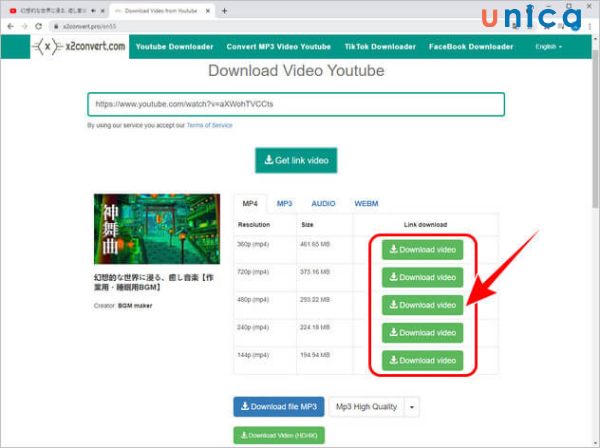Click the BGM maker creator name
Screen dimensions: 600x448
(135, 306)
